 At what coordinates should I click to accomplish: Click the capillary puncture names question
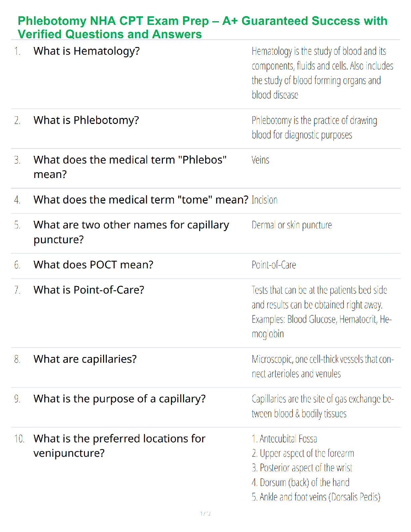tap(131, 232)
